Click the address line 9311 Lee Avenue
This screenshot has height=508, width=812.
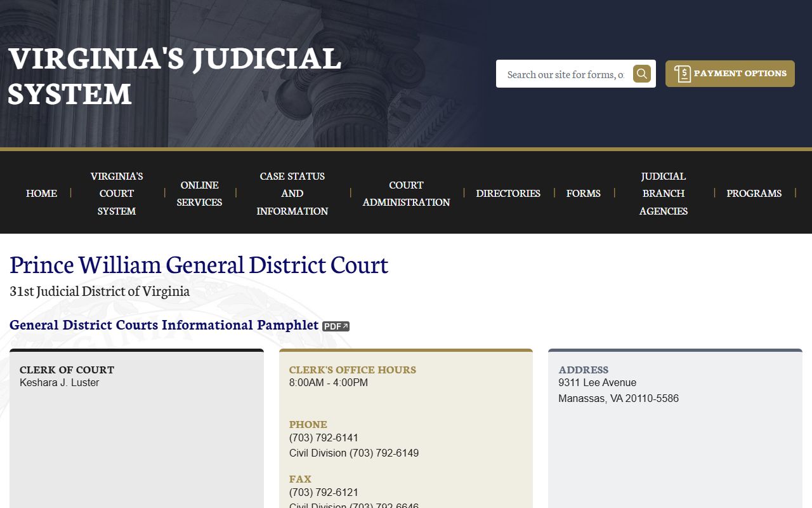click(x=598, y=383)
